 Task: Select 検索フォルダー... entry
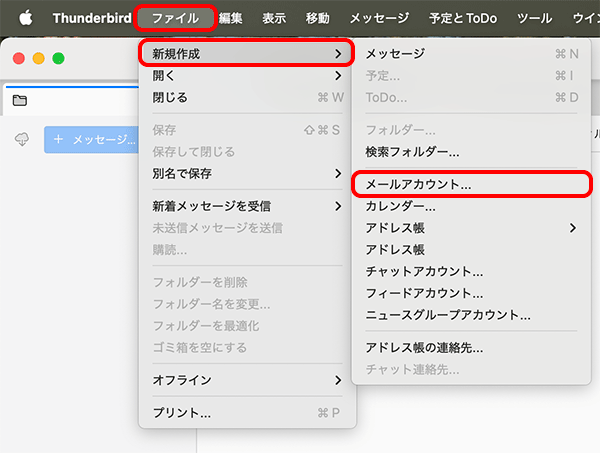[x=412, y=152]
